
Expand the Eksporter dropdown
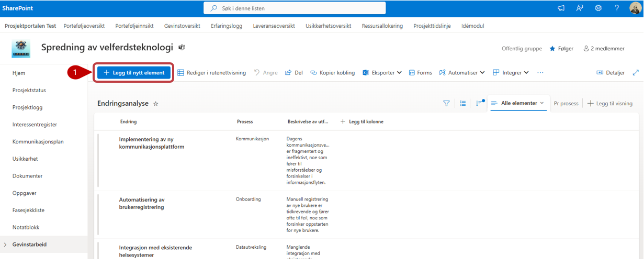382,73
